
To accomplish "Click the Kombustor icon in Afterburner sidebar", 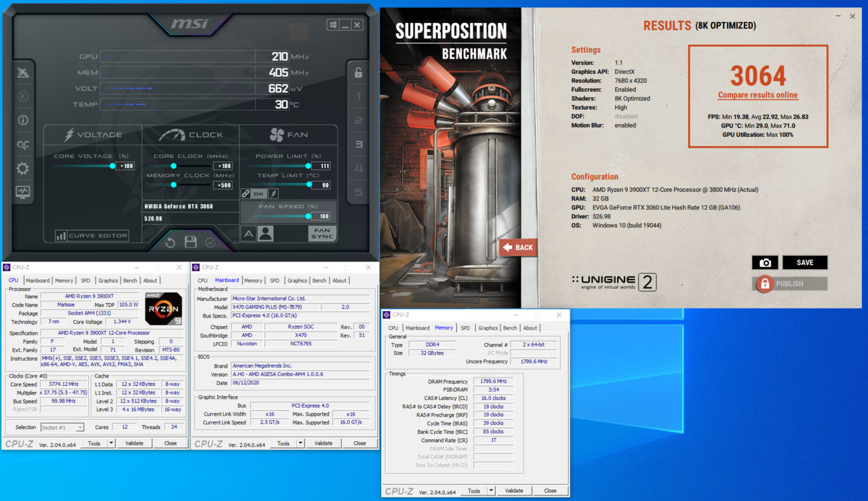I will (22, 96).
